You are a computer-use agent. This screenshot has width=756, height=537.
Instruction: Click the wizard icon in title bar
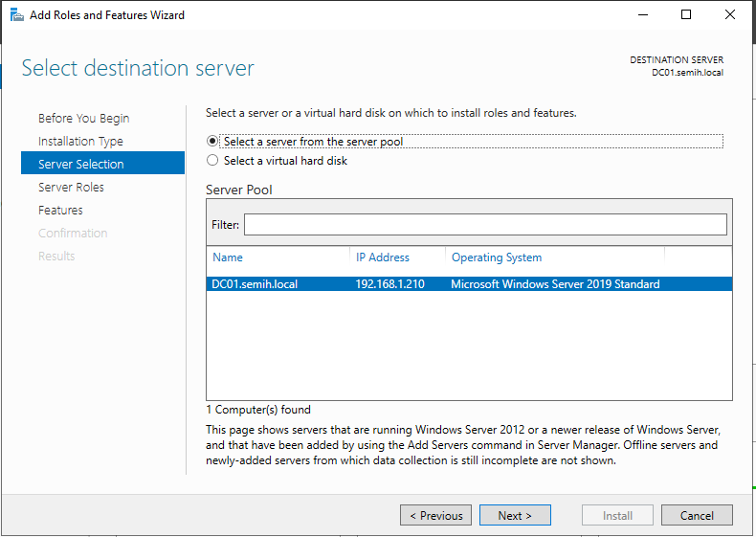click(15, 15)
